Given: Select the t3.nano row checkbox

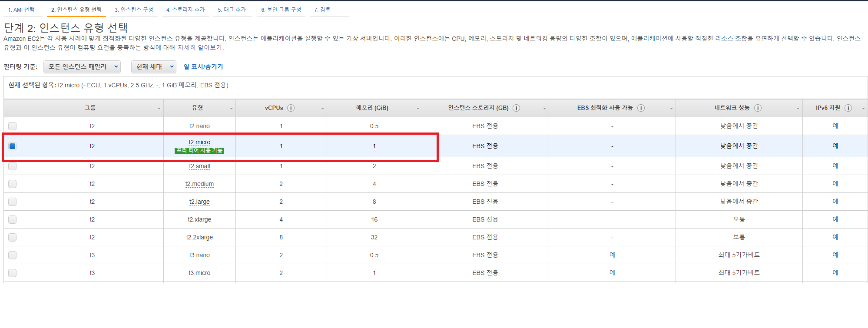Looking at the screenshot, I should click(12, 255).
